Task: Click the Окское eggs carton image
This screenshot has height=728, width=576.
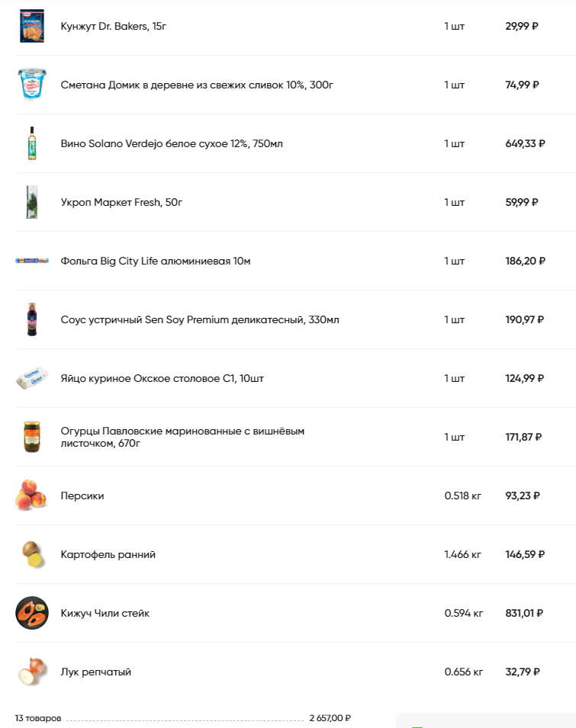Action: tap(32, 378)
